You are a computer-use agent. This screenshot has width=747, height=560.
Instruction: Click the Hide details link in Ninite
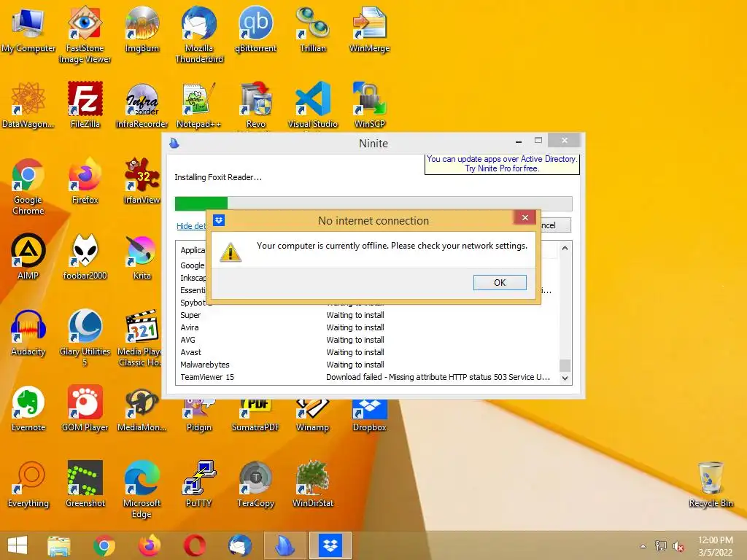tap(191, 226)
